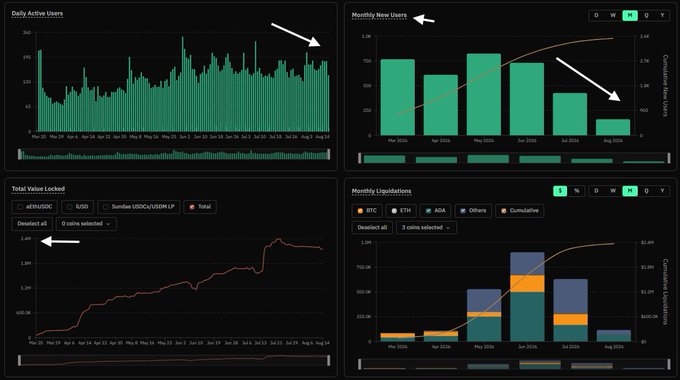Switch Monthly New Users to W (weekly)
The height and width of the screenshot is (380, 680).
point(613,15)
